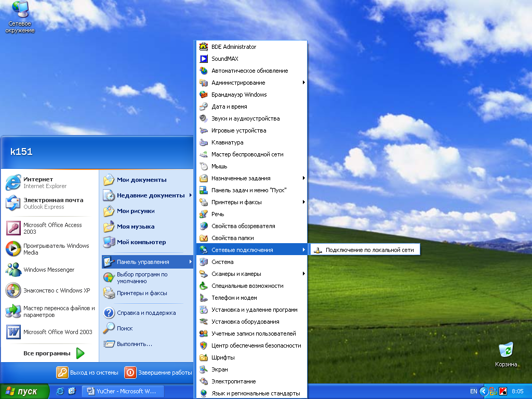532x399 pixels.
Task: Click the Клавиатура icon
Action: pyautogui.click(x=204, y=142)
